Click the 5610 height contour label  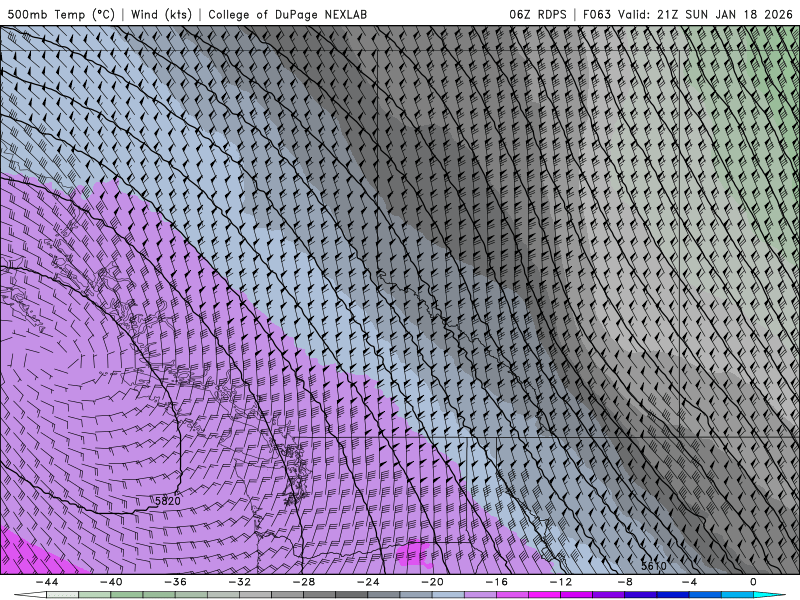coord(654,566)
